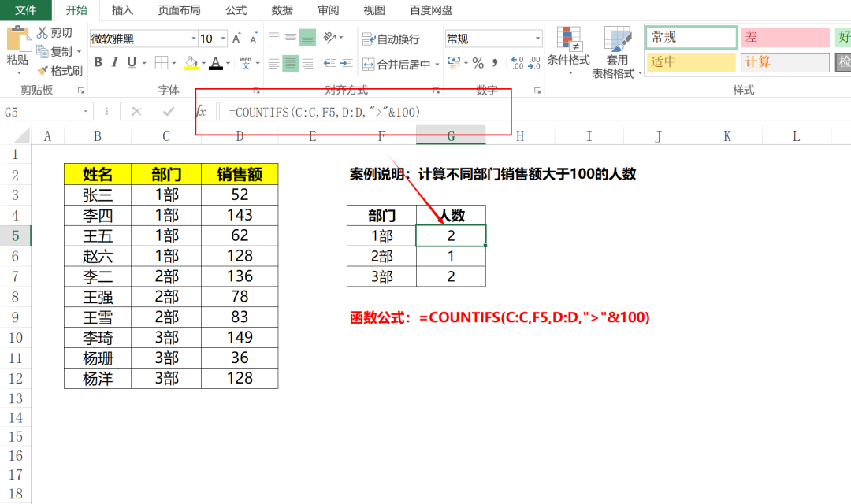Open 条件格式 conditional formatting
Viewport: 851px width, 504px height.
[569, 50]
